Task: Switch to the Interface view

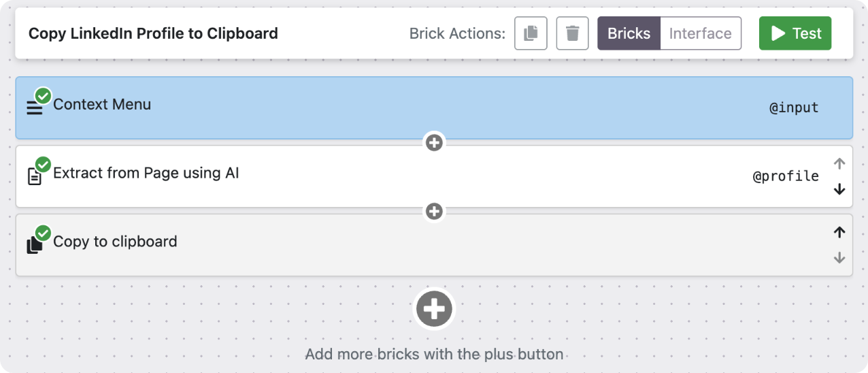Action: tap(700, 33)
